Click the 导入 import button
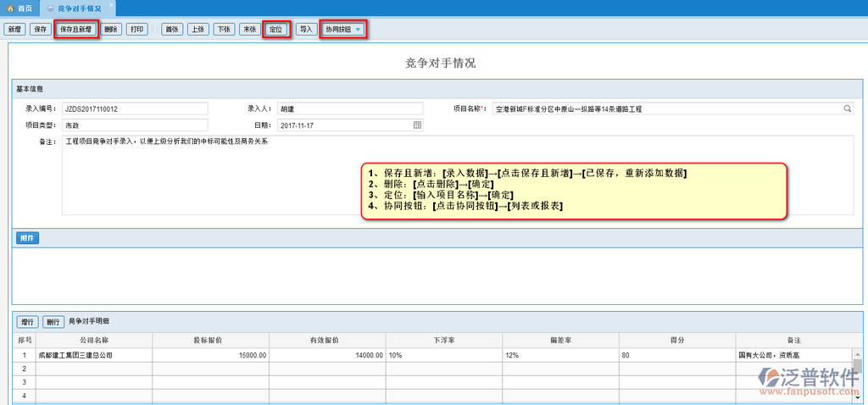868x405 pixels. click(x=305, y=29)
